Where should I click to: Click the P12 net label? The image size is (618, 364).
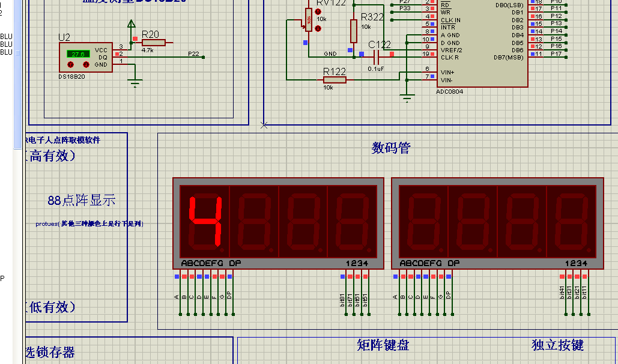[x=556, y=16]
